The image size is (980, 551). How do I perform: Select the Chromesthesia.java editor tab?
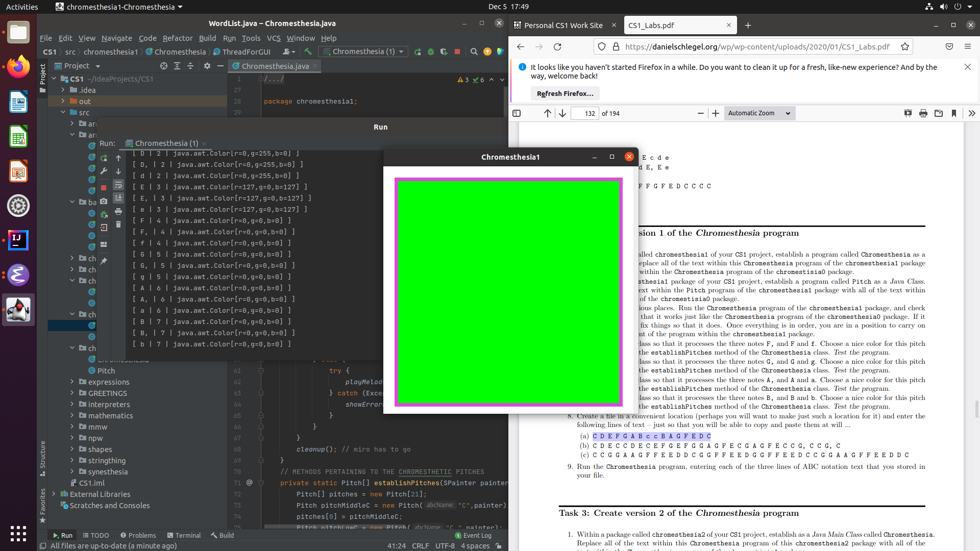[275, 66]
